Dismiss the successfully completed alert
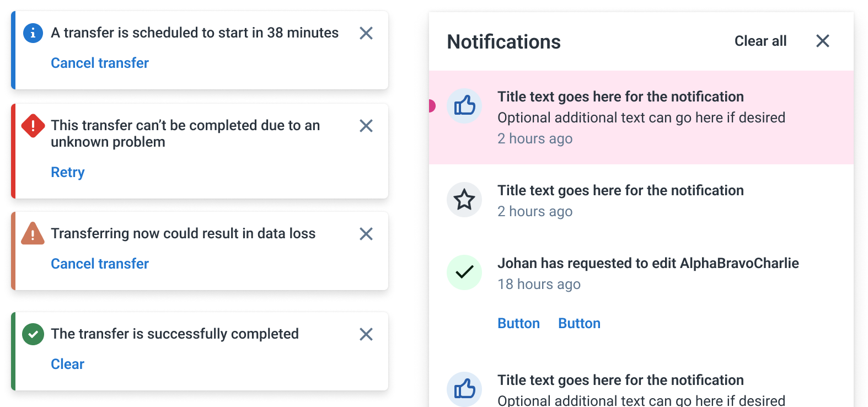 click(x=366, y=334)
